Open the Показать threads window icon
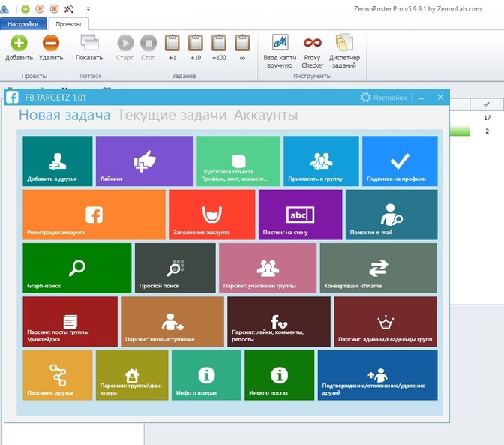Viewport: 504px width, 445px height. pyautogui.click(x=89, y=47)
